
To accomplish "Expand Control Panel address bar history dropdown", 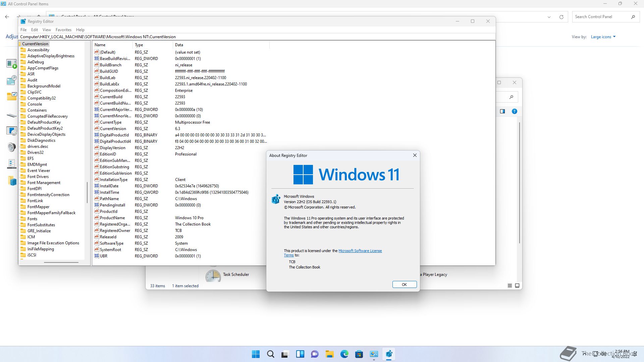I will [549, 17].
